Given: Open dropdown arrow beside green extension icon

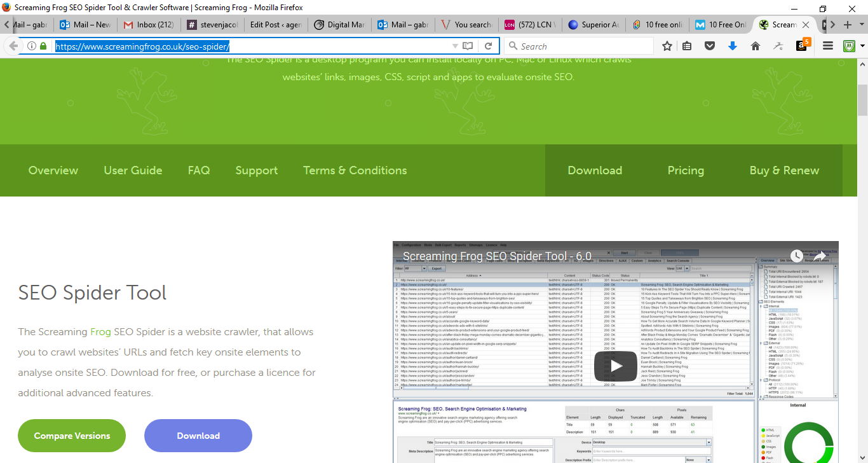Looking at the screenshot, I should (x=862, y=46).
